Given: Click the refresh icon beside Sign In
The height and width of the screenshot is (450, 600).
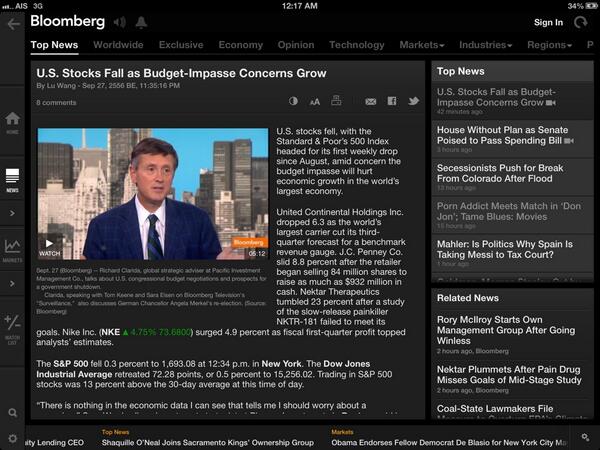Looking at the screenshot, I should coord(580,22).
